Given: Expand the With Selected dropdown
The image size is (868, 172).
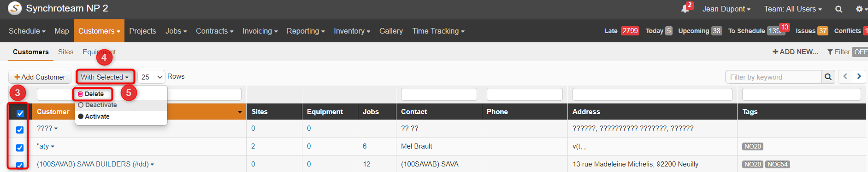Looking at the screenshot, I should (x=105, y=77).
